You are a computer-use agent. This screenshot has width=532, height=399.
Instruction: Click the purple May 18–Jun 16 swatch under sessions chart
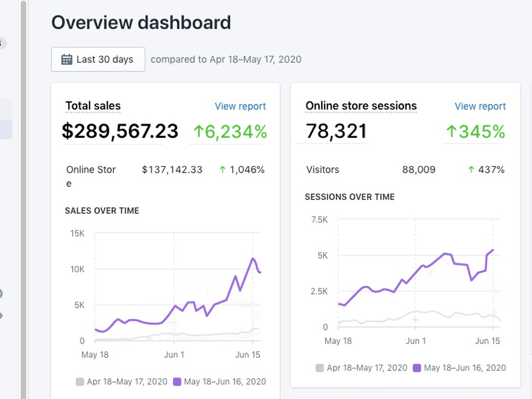tap(417, 368)
